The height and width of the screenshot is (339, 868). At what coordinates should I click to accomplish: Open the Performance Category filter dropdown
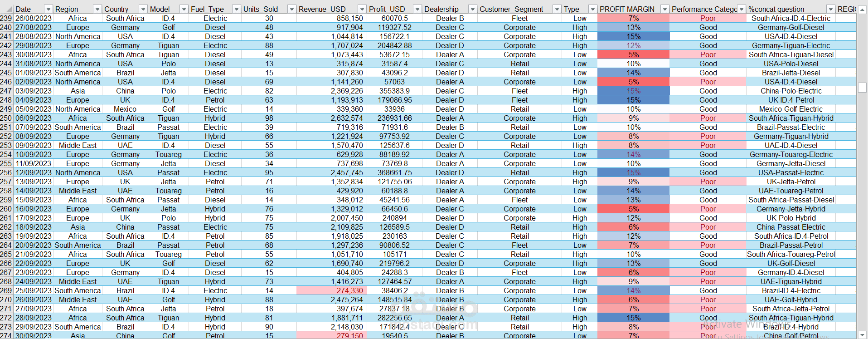(x=742, y=9)
